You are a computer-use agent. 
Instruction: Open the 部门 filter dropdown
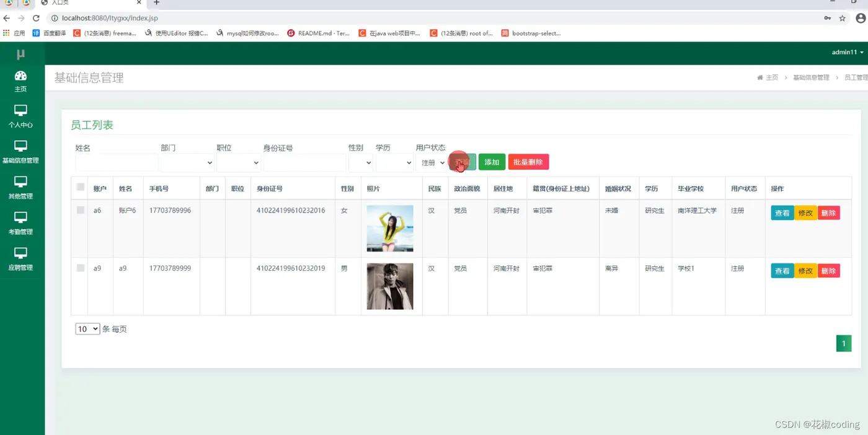coord(187,163)
